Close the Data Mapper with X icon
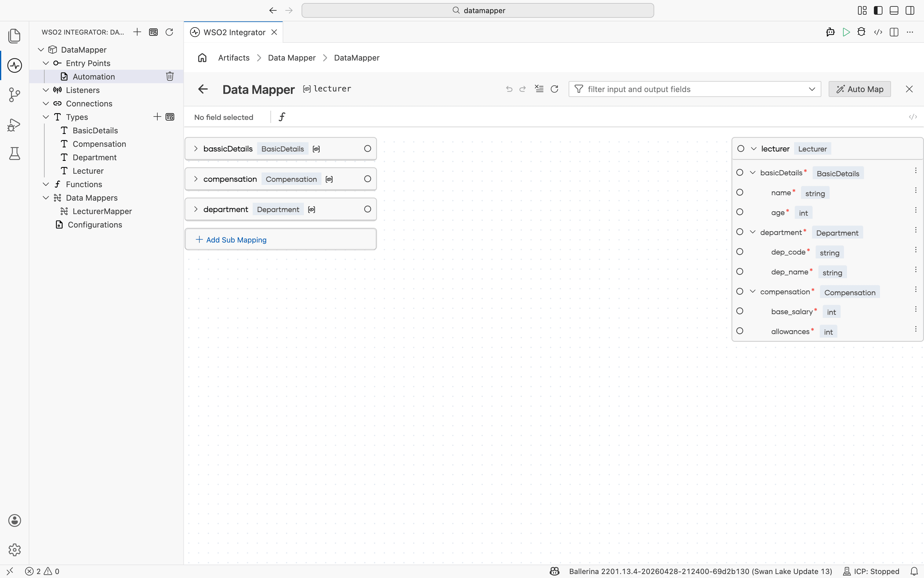 click(x=909, y=89)
